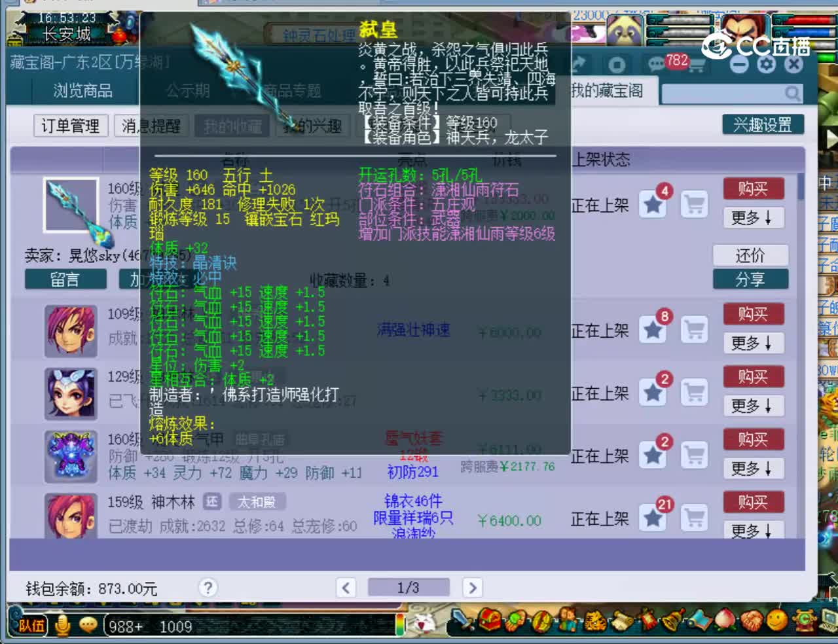Click the sword attack icon in bottom toolbar
838x644 pixels.
tap(464, 619)
